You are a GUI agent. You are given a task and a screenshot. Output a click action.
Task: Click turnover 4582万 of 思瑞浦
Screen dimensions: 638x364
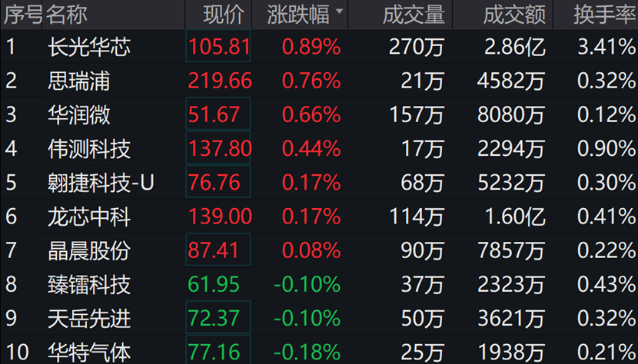[511, 81]
